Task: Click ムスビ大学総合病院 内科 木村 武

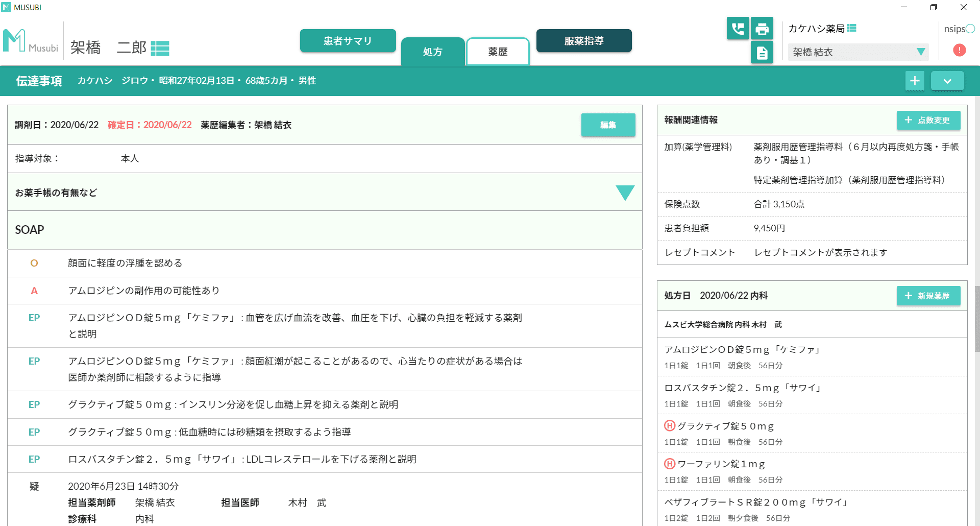Action: point(723,325)
